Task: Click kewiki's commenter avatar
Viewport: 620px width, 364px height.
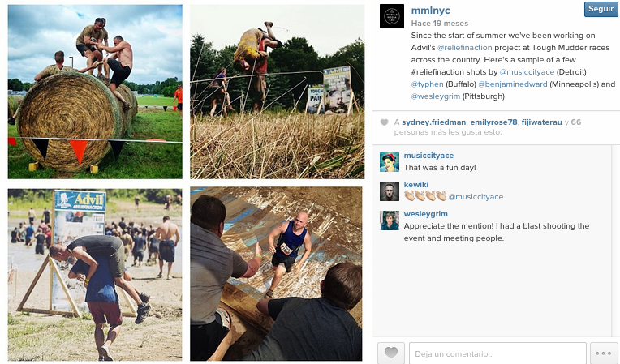Action: point(390,191)
